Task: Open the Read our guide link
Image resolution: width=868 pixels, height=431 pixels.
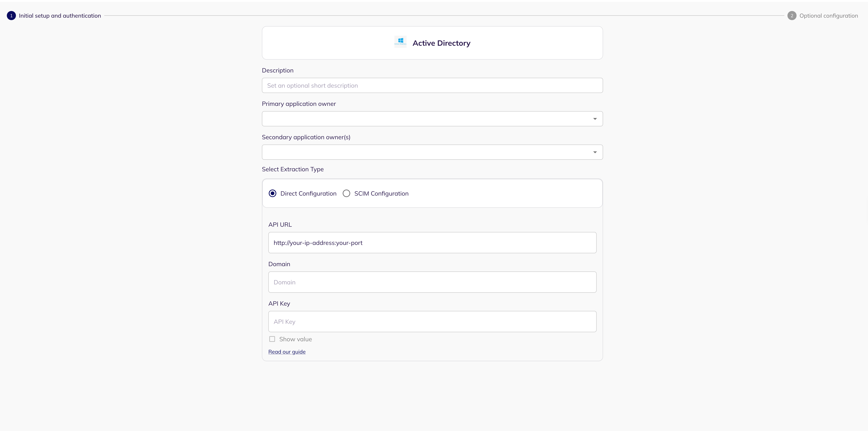Action: 287,352
